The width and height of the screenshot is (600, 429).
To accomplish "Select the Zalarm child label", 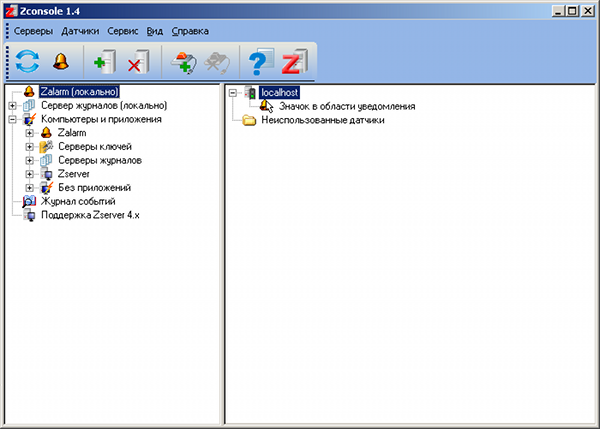I will click(72, 133).
